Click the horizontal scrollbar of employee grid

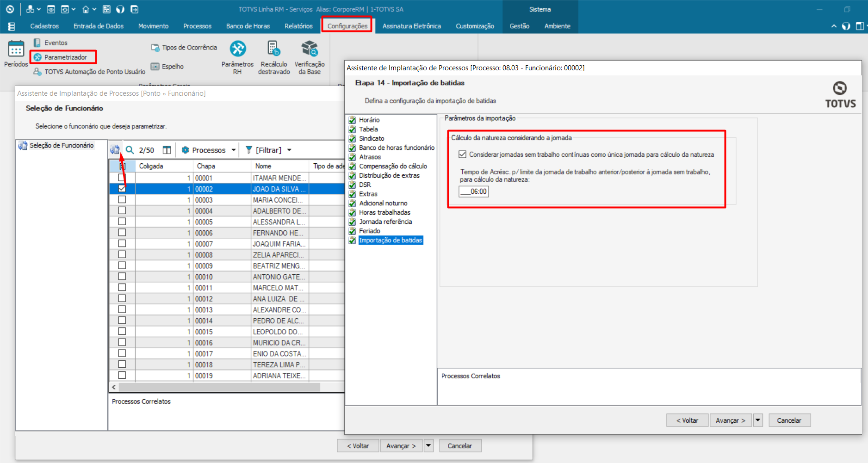pos(219,387)
